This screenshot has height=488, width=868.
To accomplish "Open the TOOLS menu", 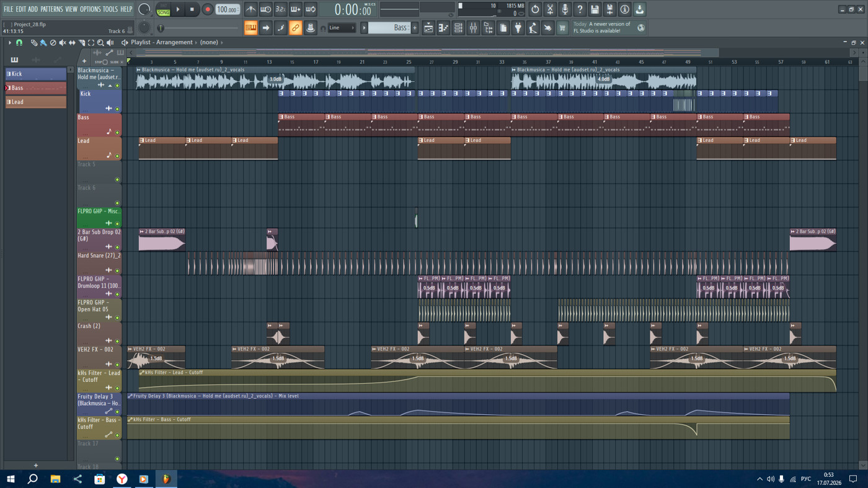I will pyautogui.click(x=110, y=9).
